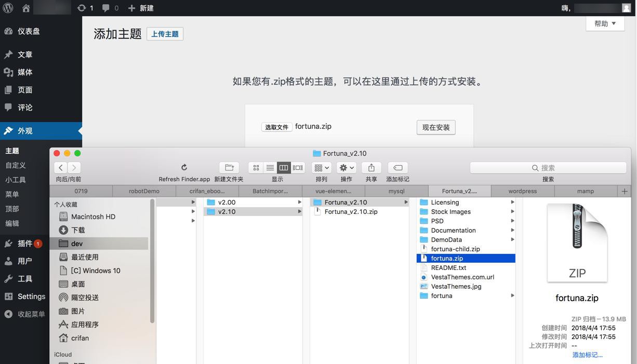Click the Finder sidebar scrollbar
The height and width of the screenshot is (364, 637).
click(x=152, y=261)
